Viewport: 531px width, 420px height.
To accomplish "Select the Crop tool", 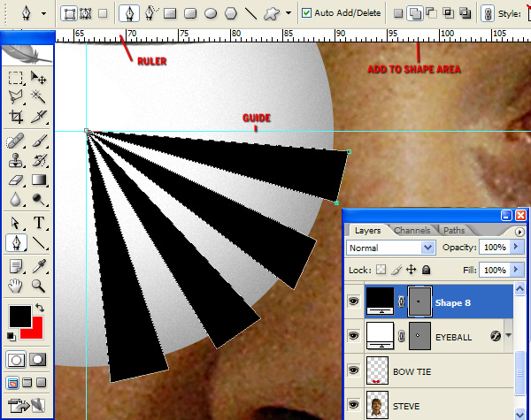I will [16, 117].
